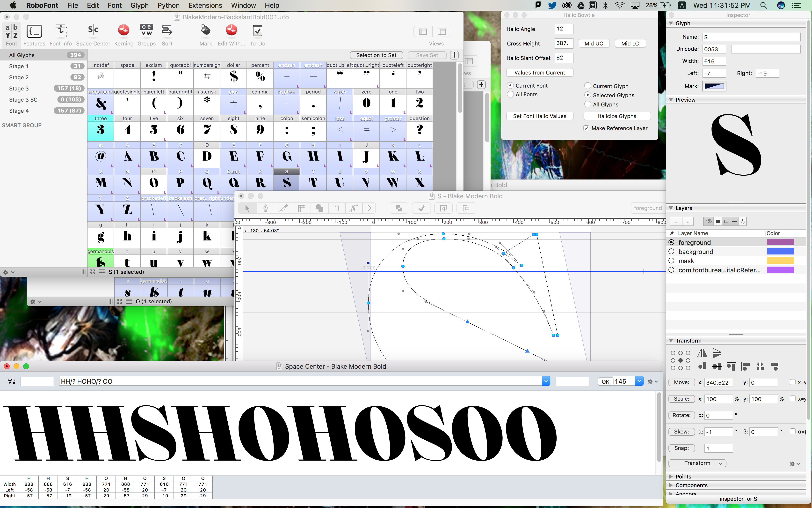Click the align top icon in Transform
The height and width of the screenshot is (508, 812).
731,366
